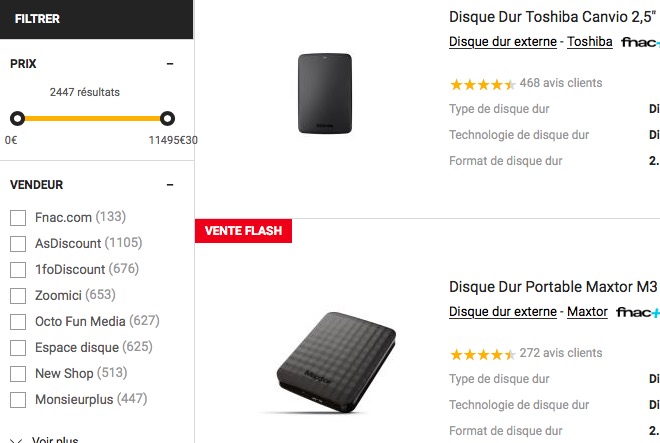Image resolution: width=660 pixels, height=443 pixels.
Task: Enable the AsDiscount vendor filter
Action: click(17, 243)
